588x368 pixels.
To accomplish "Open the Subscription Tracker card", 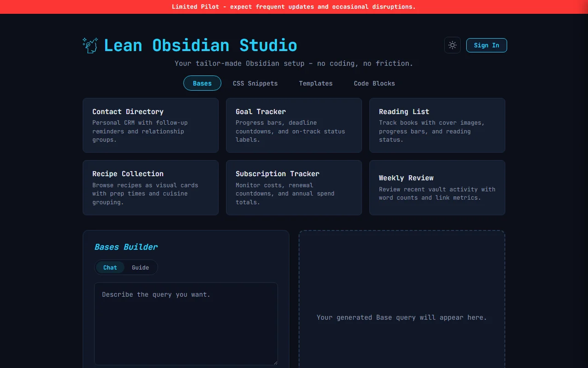I will (x=294, y=188).
